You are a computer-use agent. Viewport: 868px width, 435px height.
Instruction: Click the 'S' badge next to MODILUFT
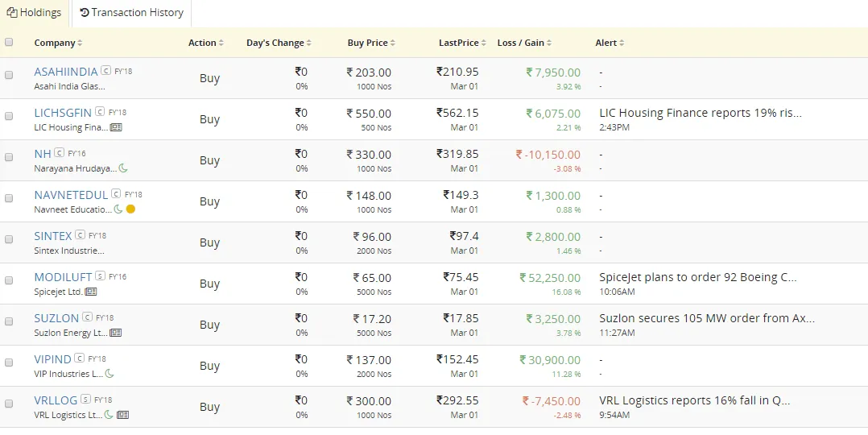pos(100,276)
